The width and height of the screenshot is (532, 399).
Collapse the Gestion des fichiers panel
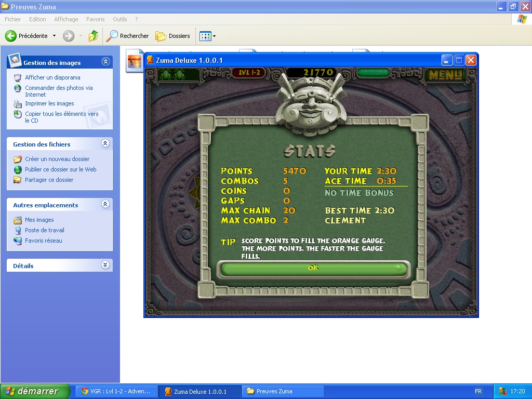pyautogui.click(x=105, y=144)
